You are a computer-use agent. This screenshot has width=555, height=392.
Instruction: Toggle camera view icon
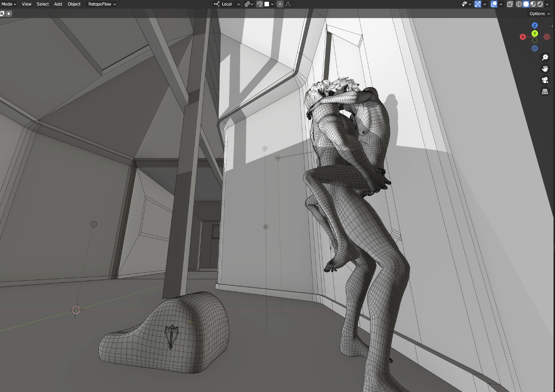[x=545, y=80]
